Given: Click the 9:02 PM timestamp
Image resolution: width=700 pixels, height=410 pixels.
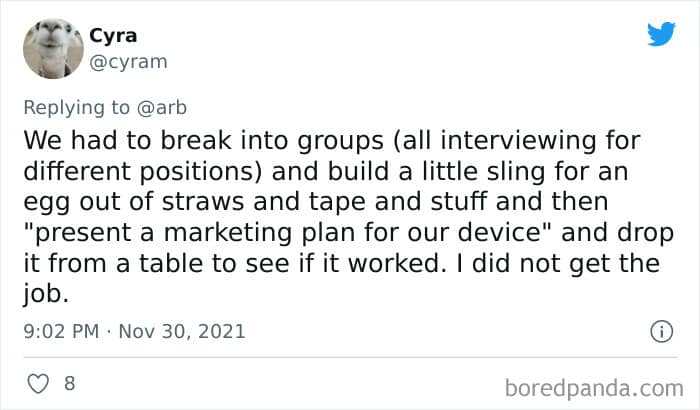Looking at the screenshot, I should click(61, 331).
